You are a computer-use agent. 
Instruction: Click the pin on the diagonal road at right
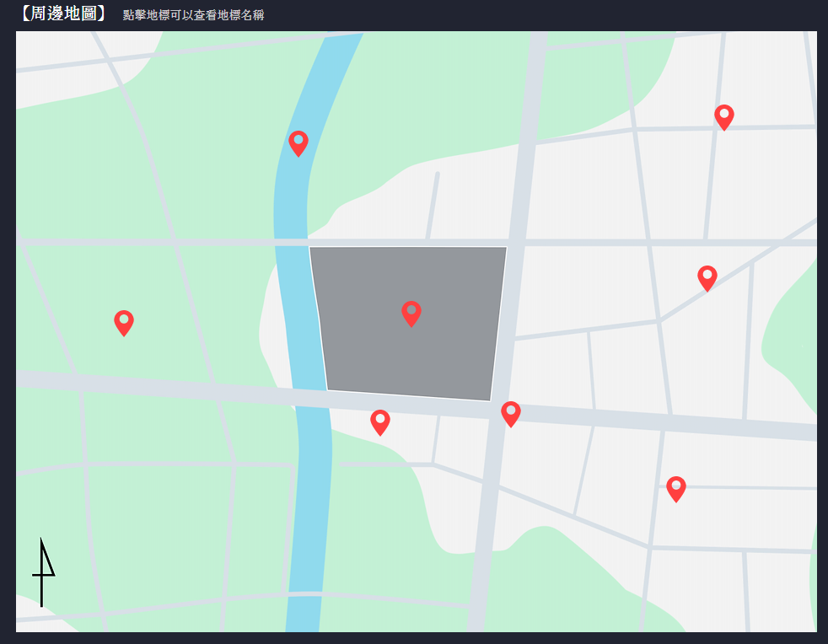(707, 277)
